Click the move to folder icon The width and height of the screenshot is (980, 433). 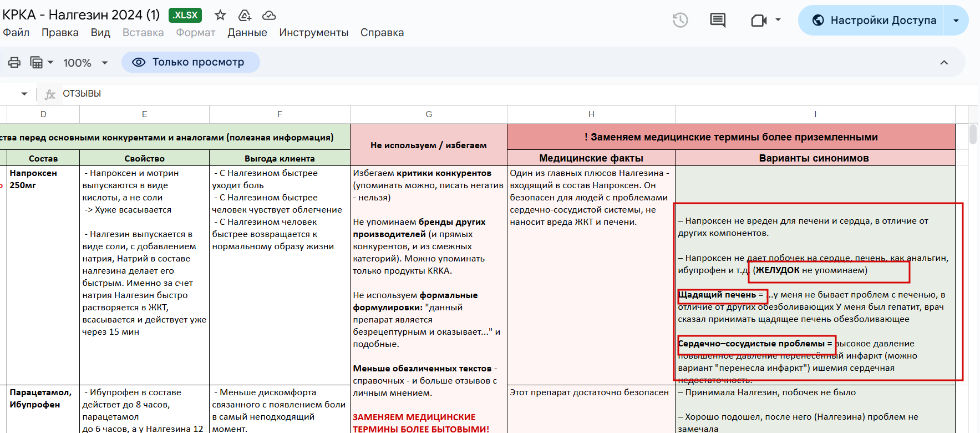point(245,15)
